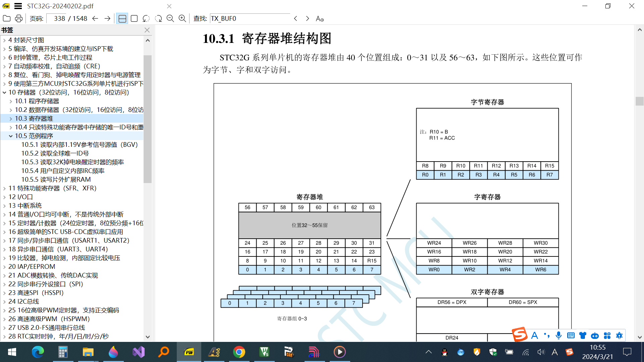Expand bookmark 4 封装尺寸图
The image size is (644, 362).
[4, 40]
